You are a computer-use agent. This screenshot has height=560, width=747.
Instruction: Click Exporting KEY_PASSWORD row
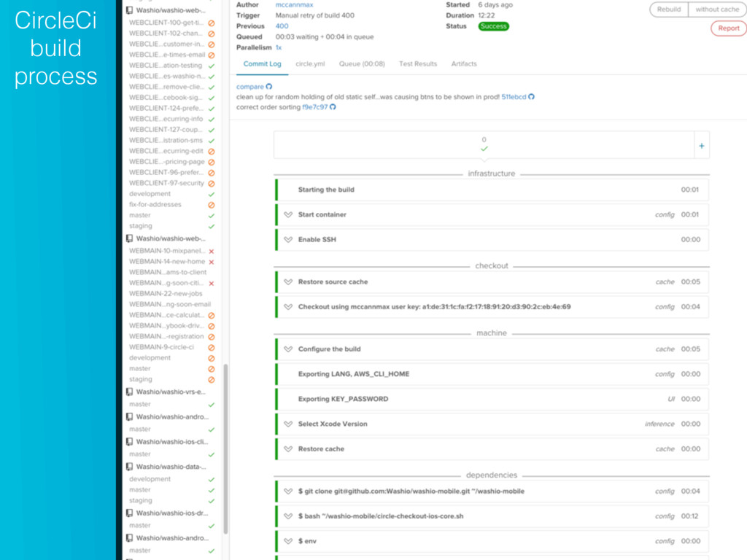(x=492, y=399)
